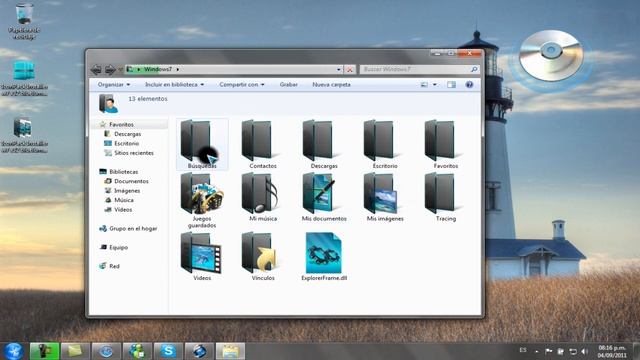Create folder with Nueva carpeta
This screenshot has width=640, height=360.
tap(331, 84)
